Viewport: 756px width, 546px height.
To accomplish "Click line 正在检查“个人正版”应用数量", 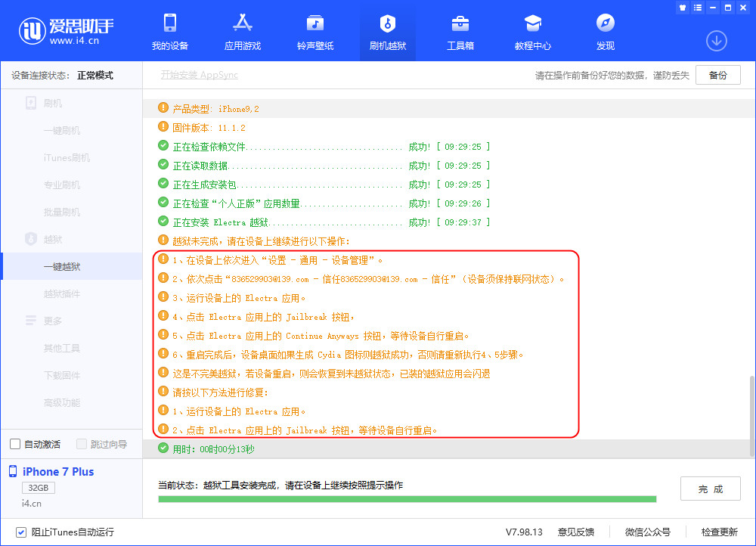I will pyautogui.click(x=236, y=203).
